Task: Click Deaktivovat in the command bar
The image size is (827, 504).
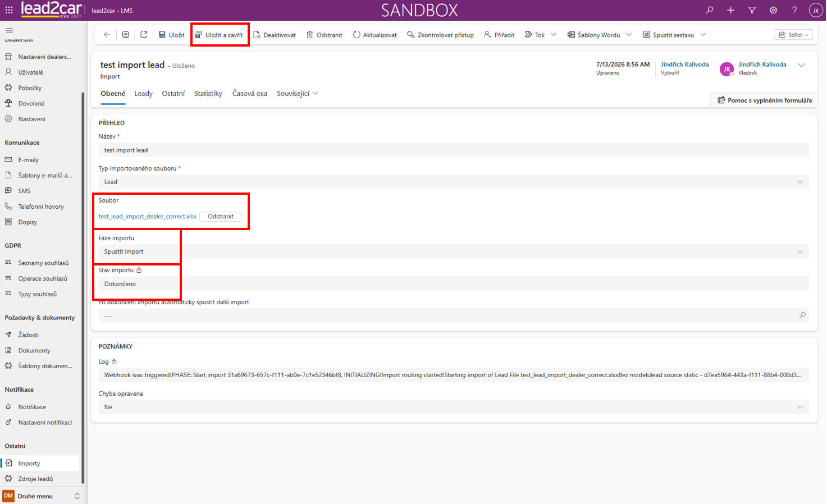Action: 275,35
